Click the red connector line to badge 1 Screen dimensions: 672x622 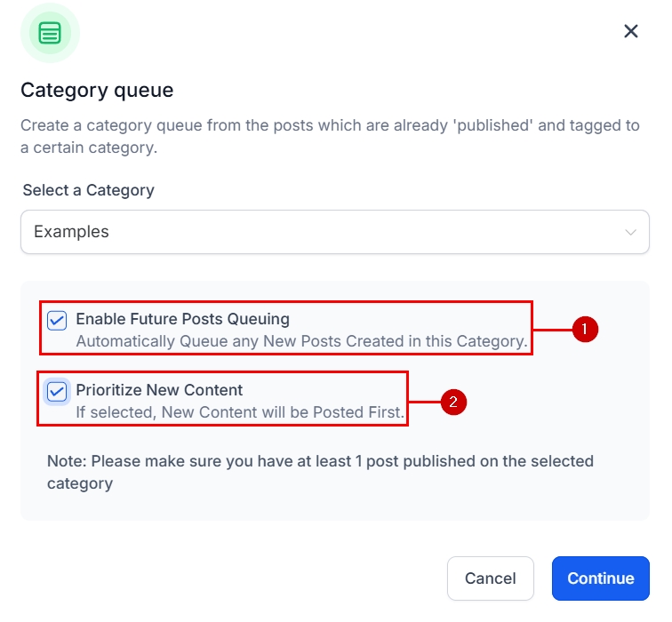(x=551, y=330)
